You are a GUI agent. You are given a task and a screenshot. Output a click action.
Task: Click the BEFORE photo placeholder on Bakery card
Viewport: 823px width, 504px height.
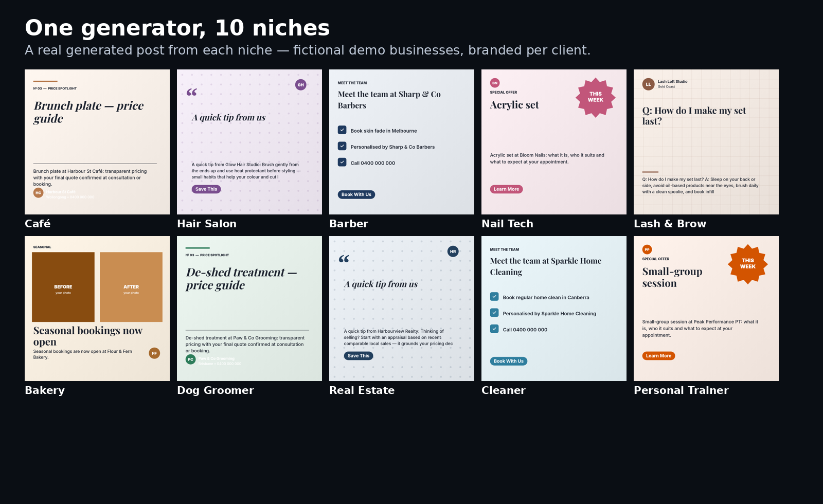tap(63, 287)
